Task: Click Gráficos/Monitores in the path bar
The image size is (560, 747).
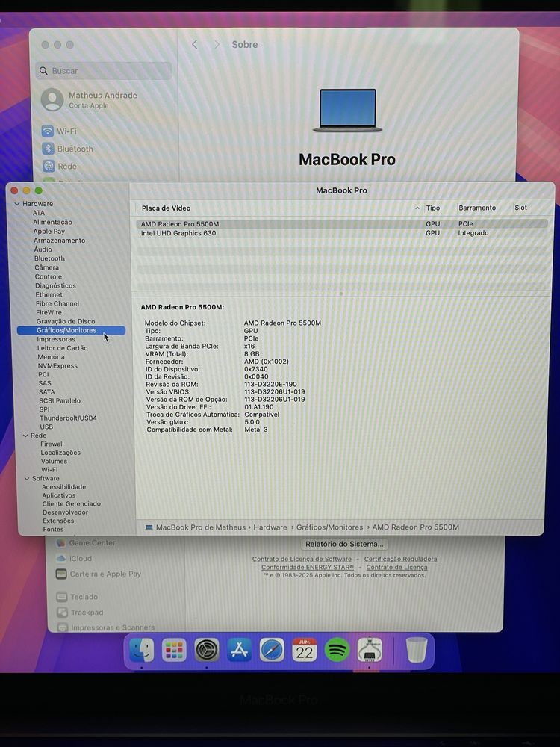Action: click(329, 527)
